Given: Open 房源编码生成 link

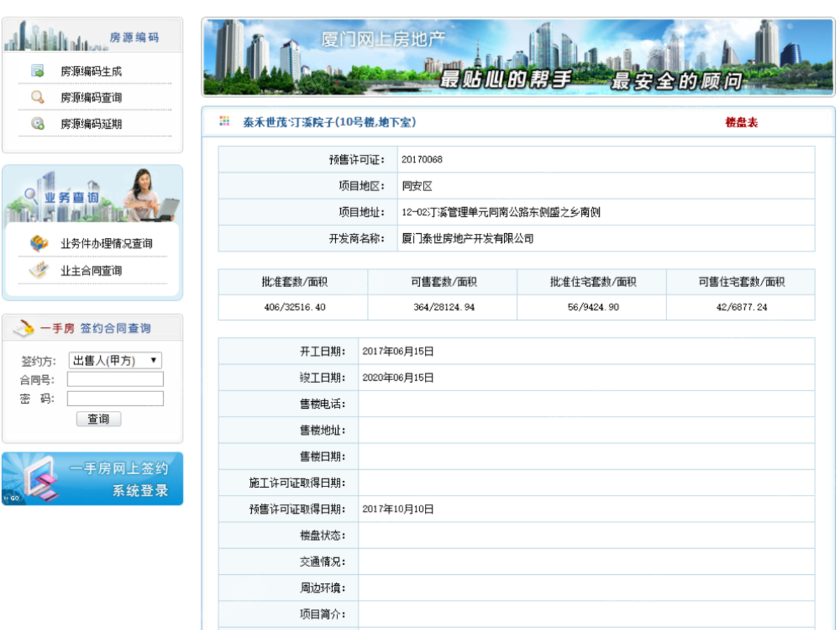Looking at the screenshot, I should 91,71.
